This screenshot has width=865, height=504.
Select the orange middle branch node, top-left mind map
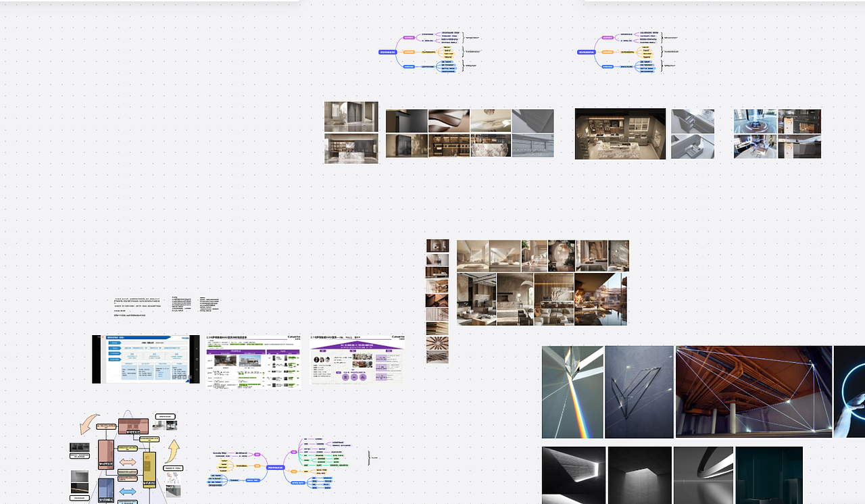point(409,52)
